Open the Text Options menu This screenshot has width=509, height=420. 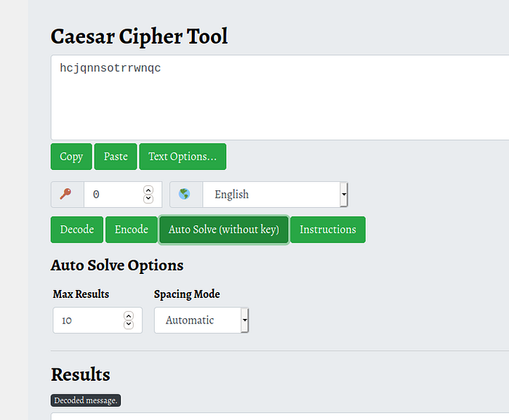click(183, 156)
